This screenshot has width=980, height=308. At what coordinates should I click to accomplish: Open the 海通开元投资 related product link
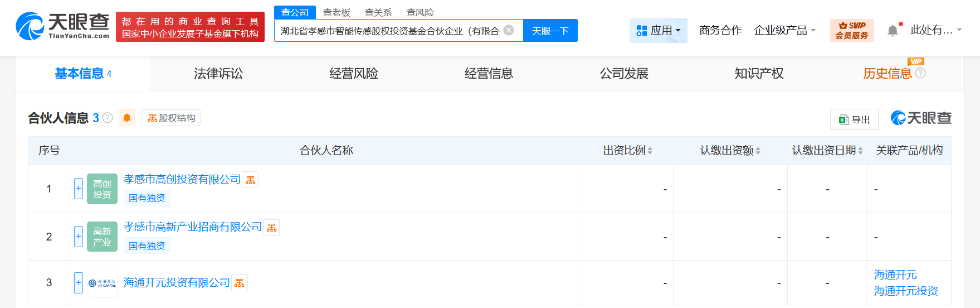tap(906, 291)
